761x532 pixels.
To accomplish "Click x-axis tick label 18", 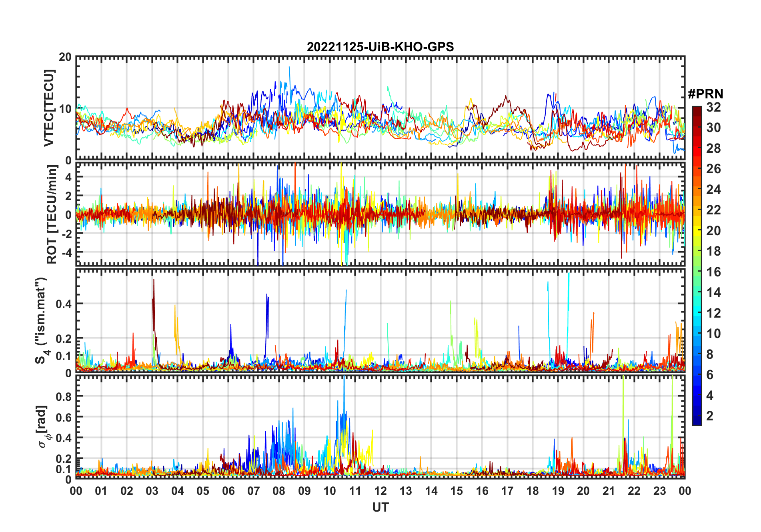I will [x=533, y=491].
